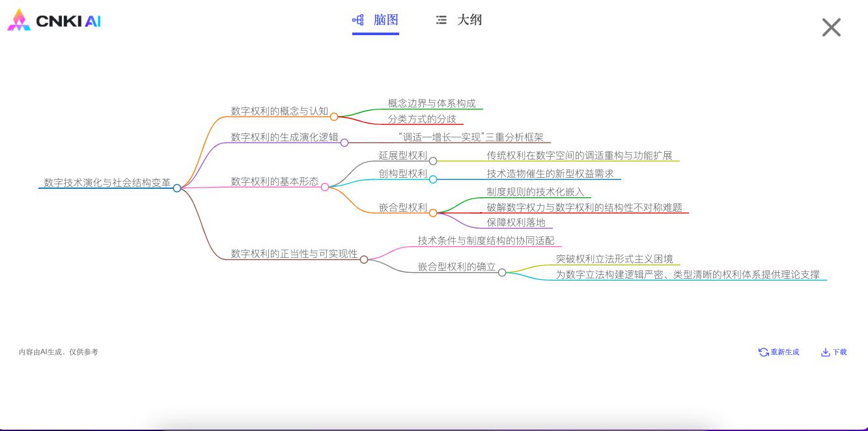
Task: Select the 保障权利落地 leaf node
Action: [516, 222]
